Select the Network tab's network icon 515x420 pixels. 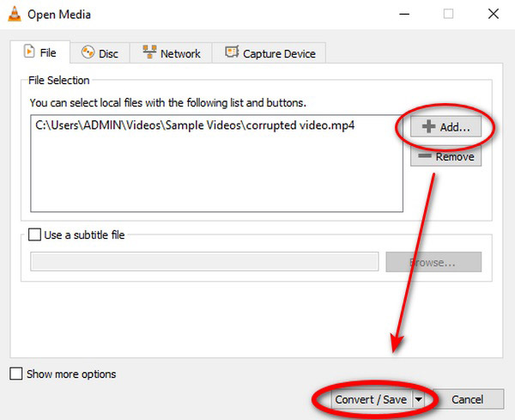pyautogui.click(x=149, y=53)
